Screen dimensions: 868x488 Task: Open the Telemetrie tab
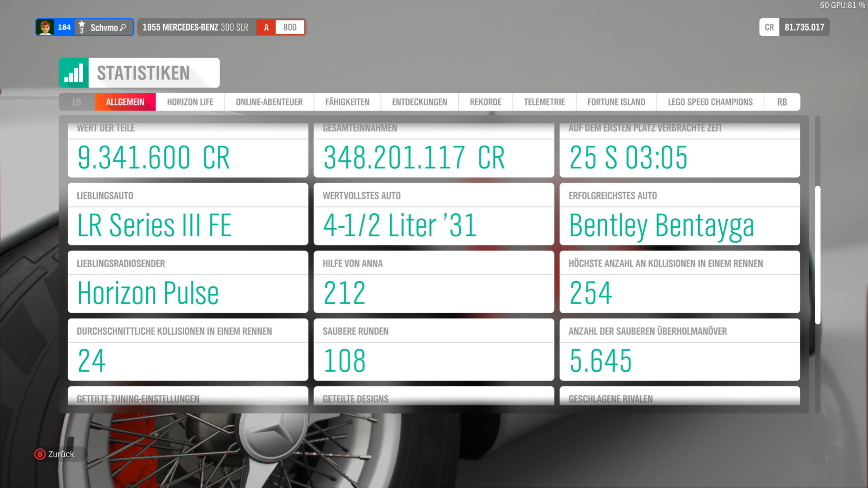click(x=544, y=102)
